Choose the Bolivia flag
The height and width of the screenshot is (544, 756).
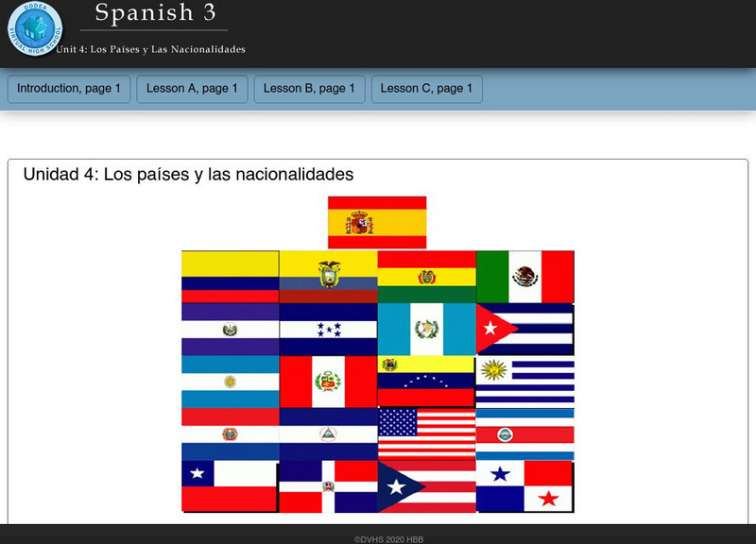point(427,277)
